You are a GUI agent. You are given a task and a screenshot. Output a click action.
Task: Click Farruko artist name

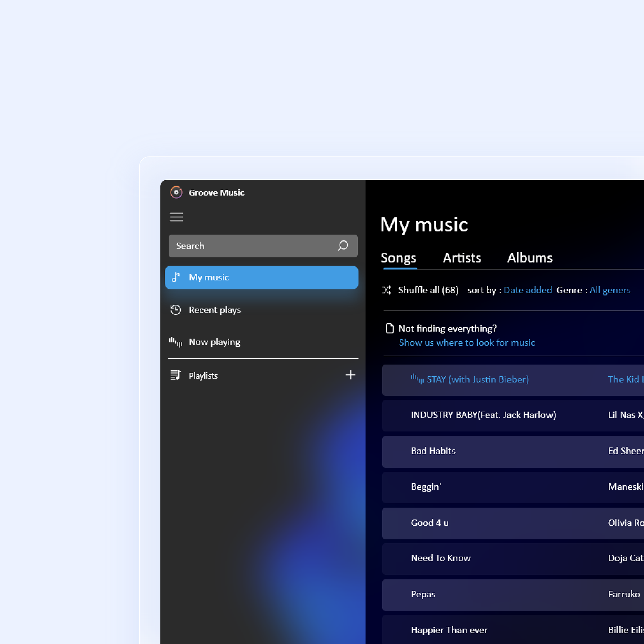point(624,594)
